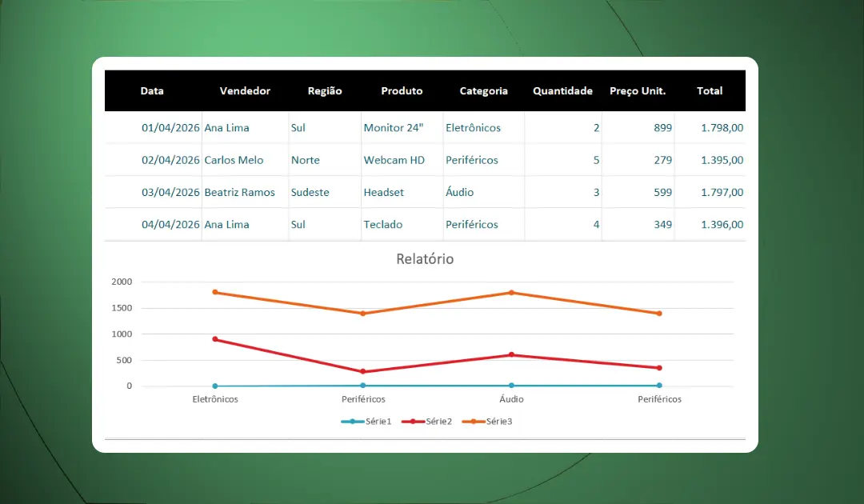
Task: Click Periféricos in the Webcam HD row
Action: coord(472,160)
